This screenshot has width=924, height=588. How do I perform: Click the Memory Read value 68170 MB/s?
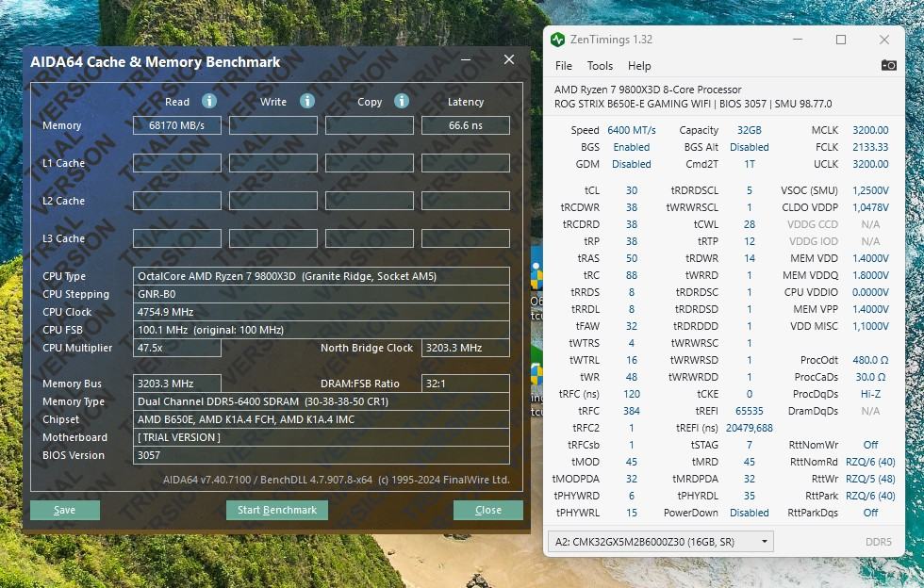pyautogui.click(x=177, y=125)
